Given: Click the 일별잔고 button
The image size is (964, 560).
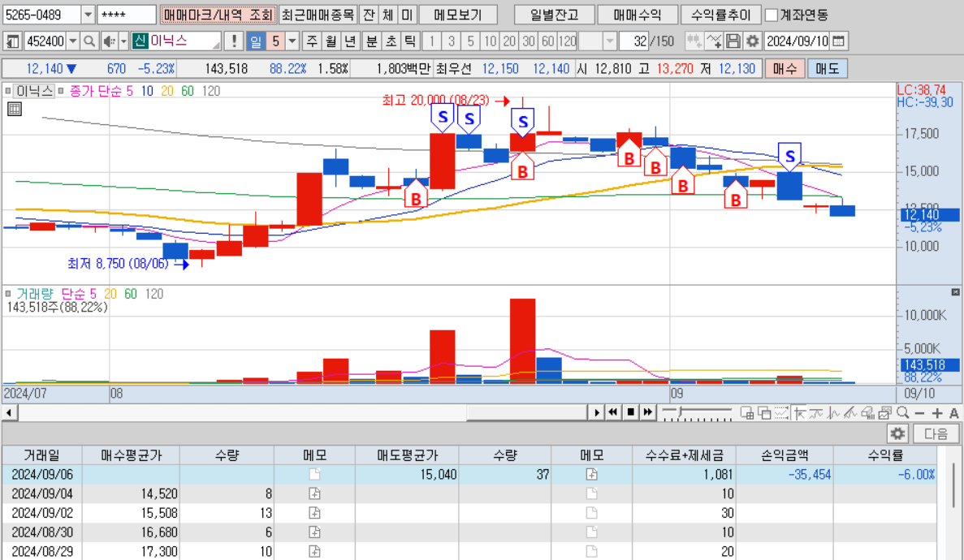Looking at the screenshot, I should point(555,15).
